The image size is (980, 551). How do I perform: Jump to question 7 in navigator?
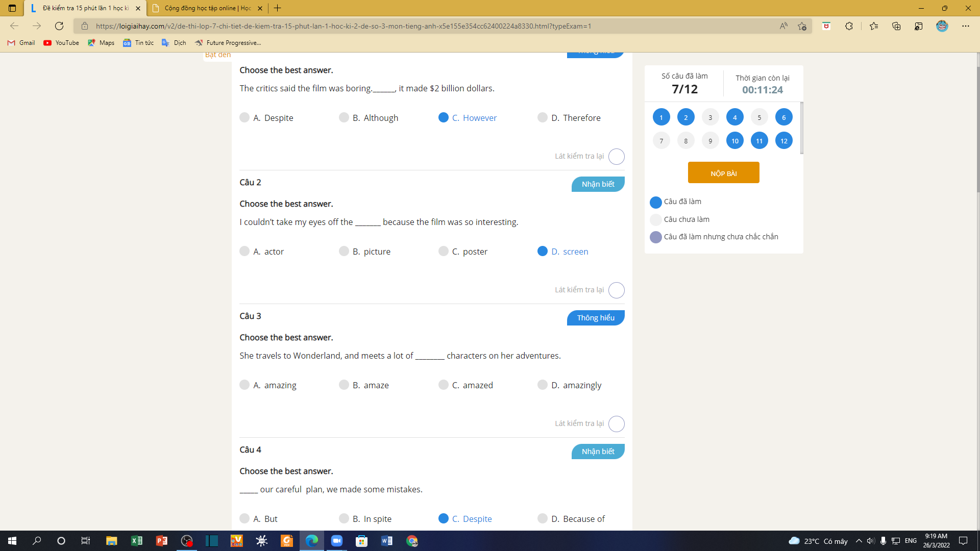click(661, 141)
